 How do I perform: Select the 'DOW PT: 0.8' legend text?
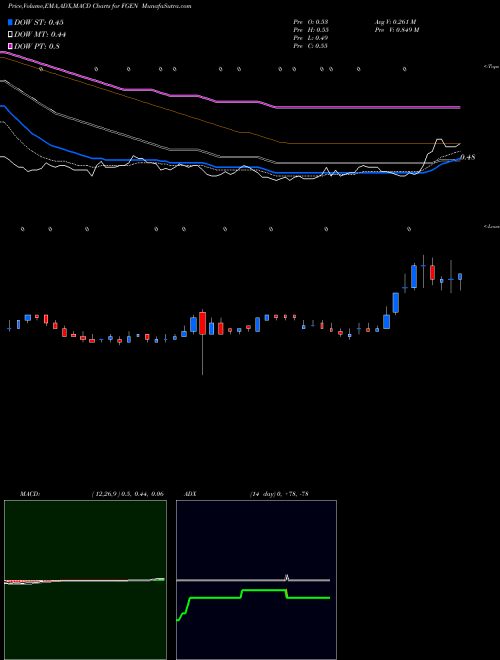[x=37, y=46]
